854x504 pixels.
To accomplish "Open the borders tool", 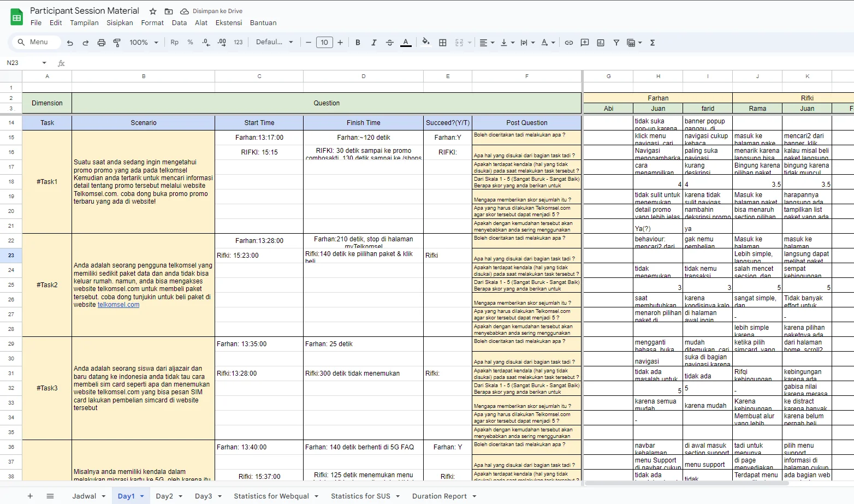I will coord(443,43).
